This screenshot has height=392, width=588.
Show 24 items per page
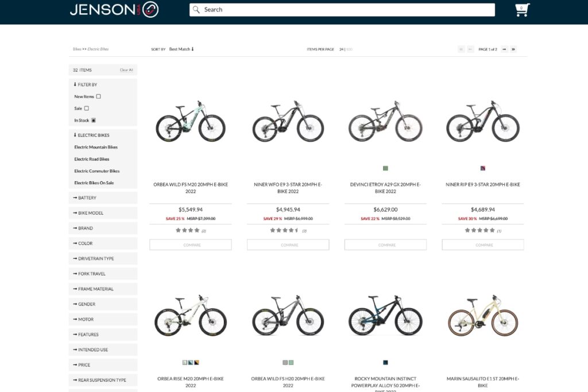tap(341, 49)
